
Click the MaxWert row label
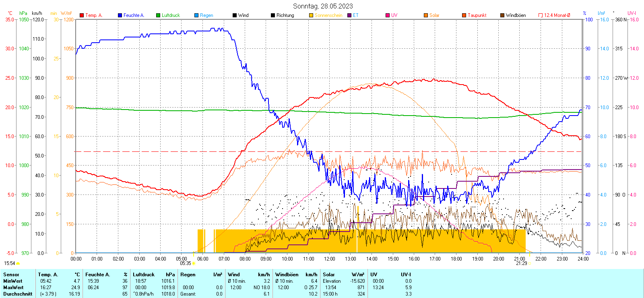[x=13, y=288]
